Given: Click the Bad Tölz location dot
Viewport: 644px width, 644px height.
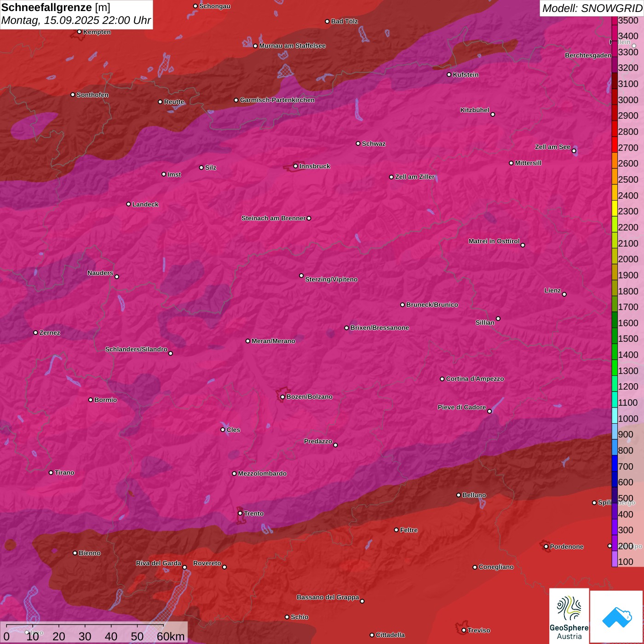Looking at the screenshot, I should pos(327,22).
